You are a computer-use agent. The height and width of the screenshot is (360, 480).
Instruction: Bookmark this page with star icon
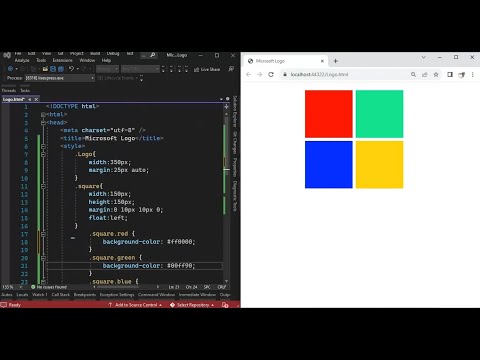436,75
